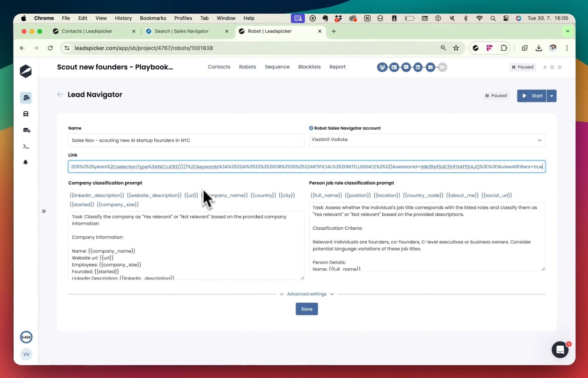Open the Report section in the navigation
The height and width of the screenshot is (378, 588).
click(x=337, y=67)
